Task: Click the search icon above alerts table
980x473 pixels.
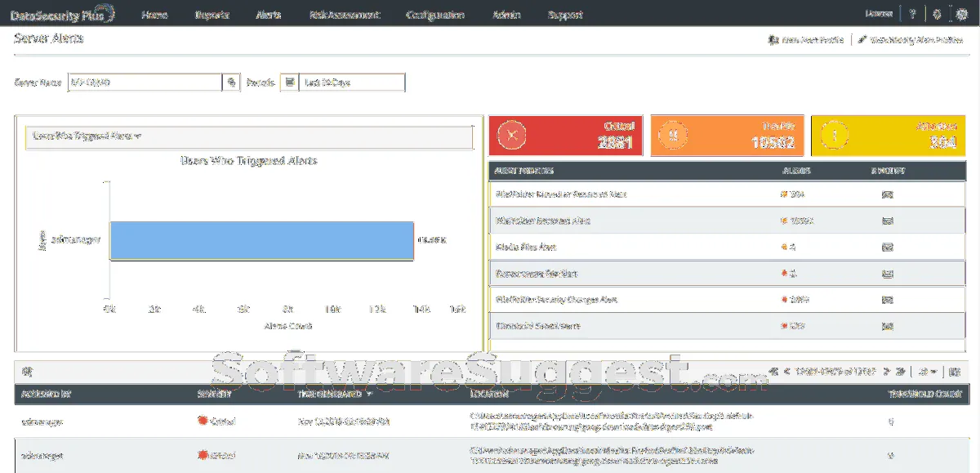Action: click(x=26, y=372)
